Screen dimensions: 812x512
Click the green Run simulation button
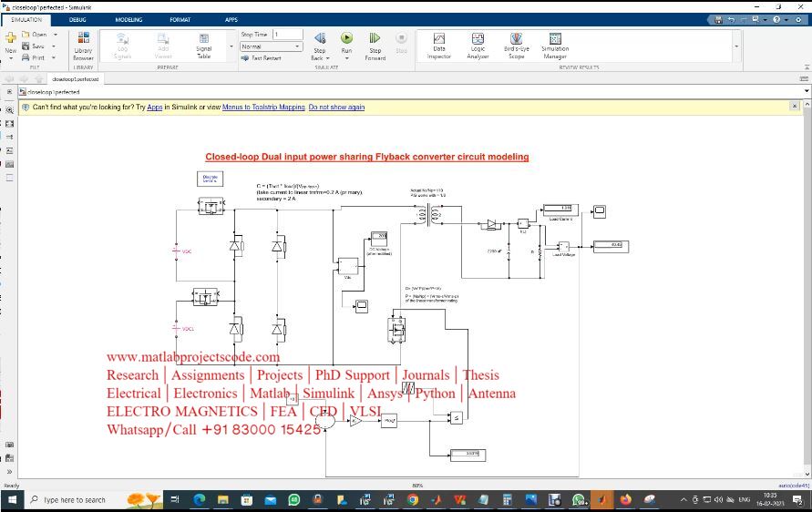[346, 39]
